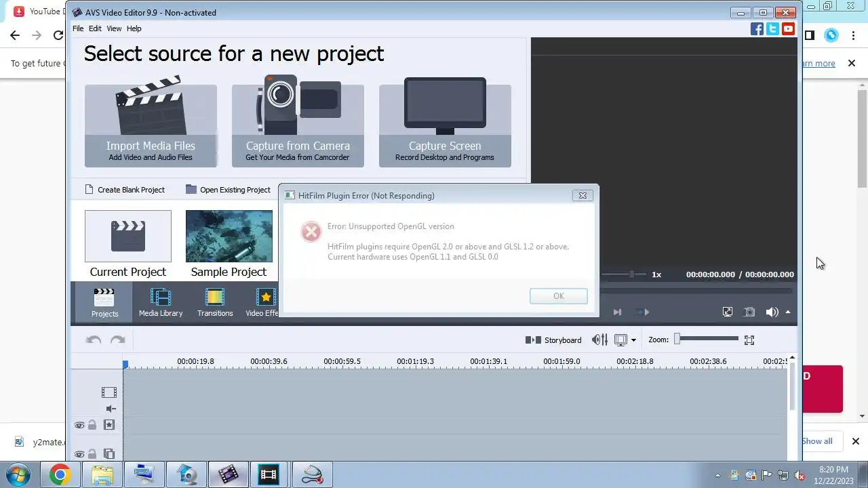
Task: Open the View menu
Action: pos(114,28)
